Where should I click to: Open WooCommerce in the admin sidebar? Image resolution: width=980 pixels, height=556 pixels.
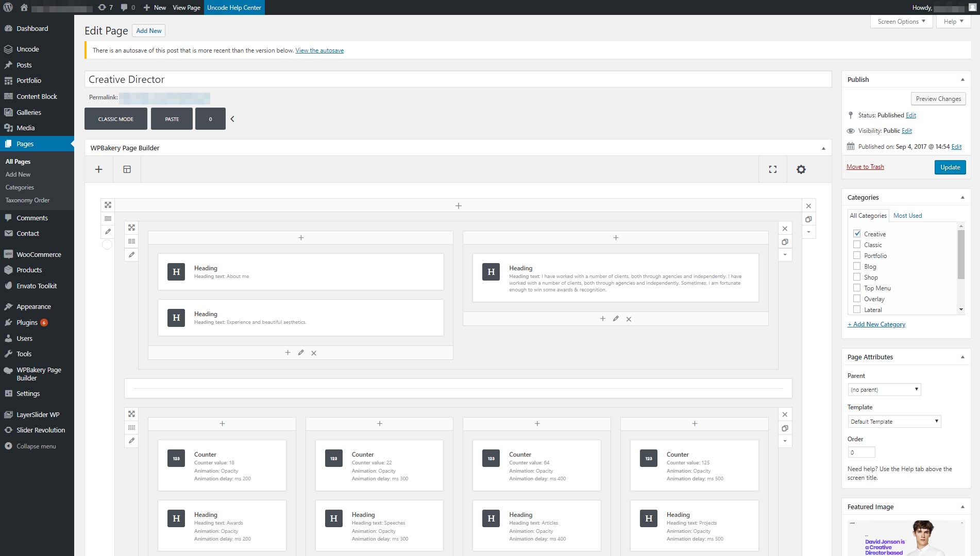pos(39,254)
